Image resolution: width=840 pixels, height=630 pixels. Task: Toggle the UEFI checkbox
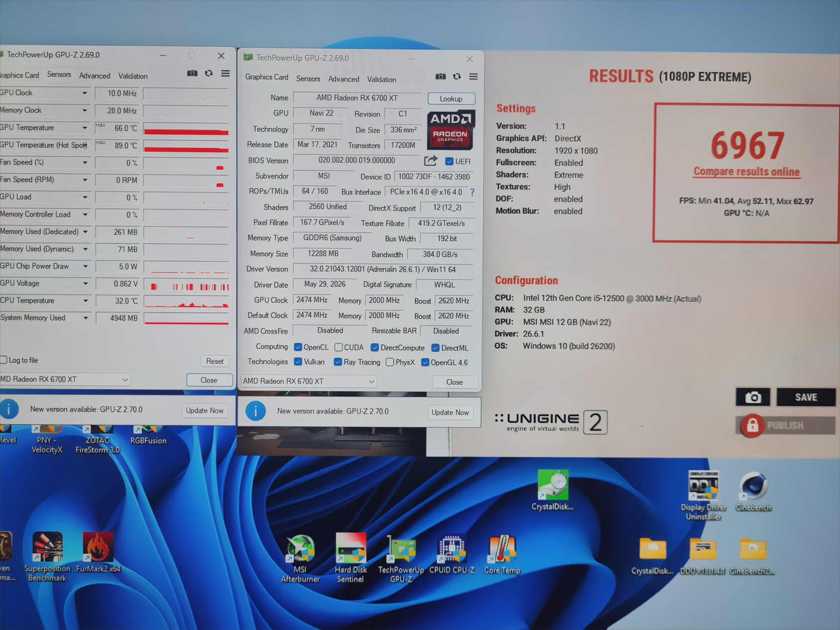pos(449,161)
